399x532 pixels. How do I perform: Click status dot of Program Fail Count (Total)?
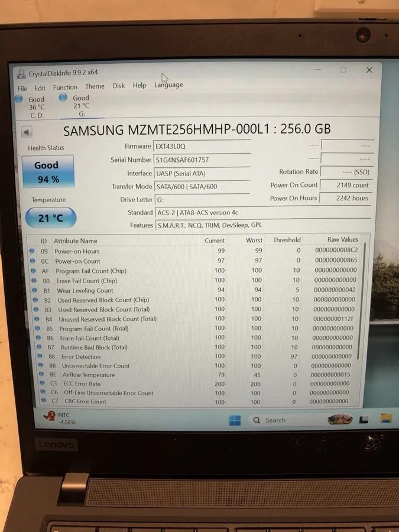pyautogui.click(x=38, y=328)
